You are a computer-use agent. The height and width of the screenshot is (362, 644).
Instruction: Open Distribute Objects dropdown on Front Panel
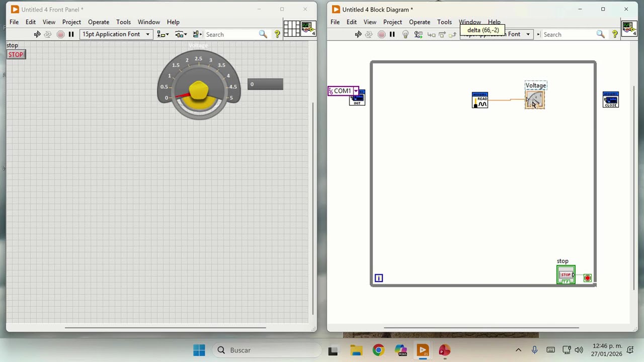(180, 34)
